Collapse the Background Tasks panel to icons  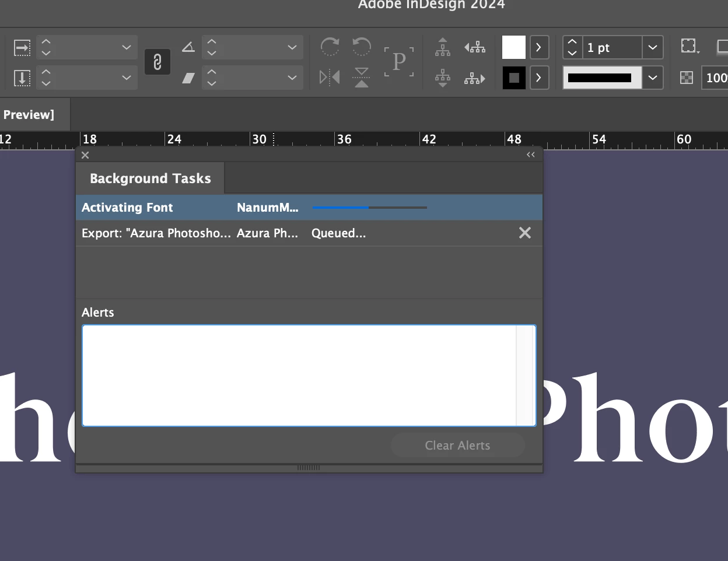click(530, 155)
